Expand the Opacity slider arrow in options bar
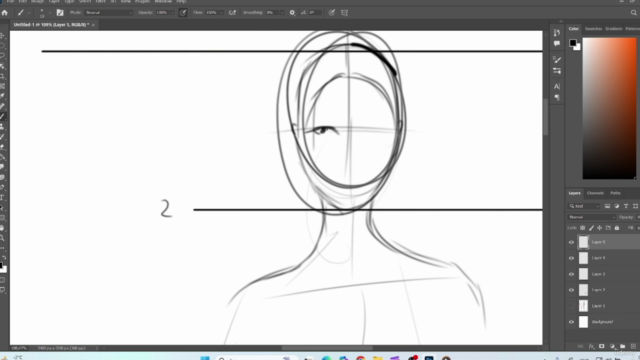The width and height of the screenshot is (640, 360). [172, 13]
